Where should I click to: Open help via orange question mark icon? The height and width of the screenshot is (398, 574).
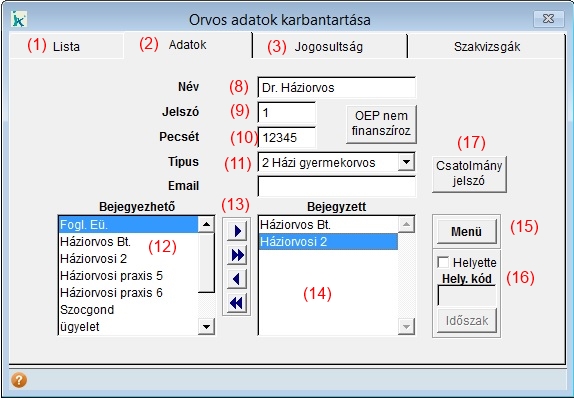click(x=19, y=380)
